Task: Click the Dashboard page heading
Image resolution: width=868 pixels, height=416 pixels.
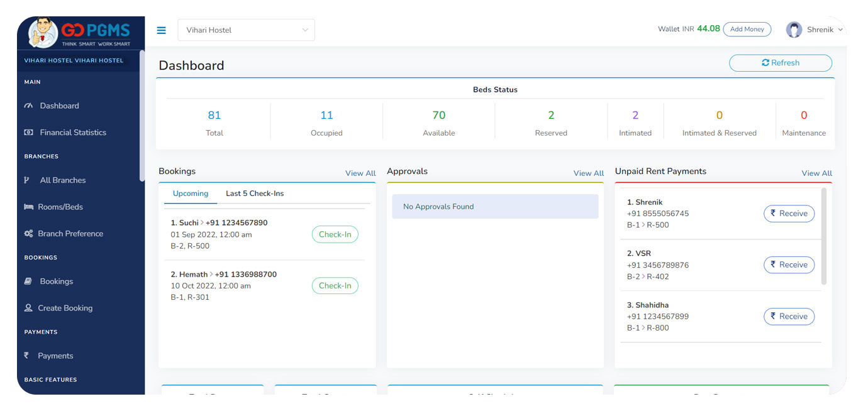Action: pyautogui.click(x=191, y=65)
